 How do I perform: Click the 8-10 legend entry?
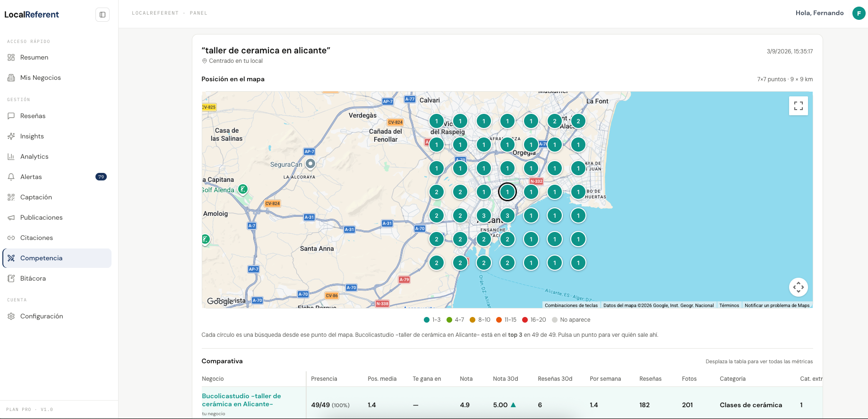tap(480, 320)
